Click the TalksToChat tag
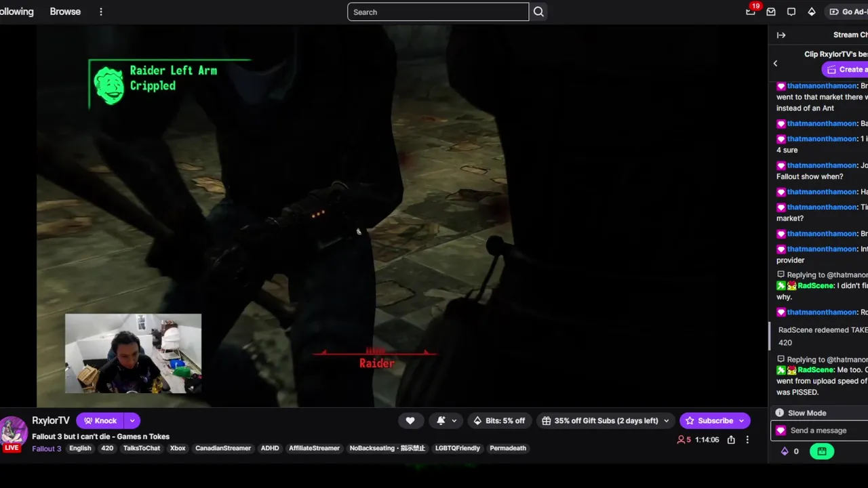 click(142, 448)
